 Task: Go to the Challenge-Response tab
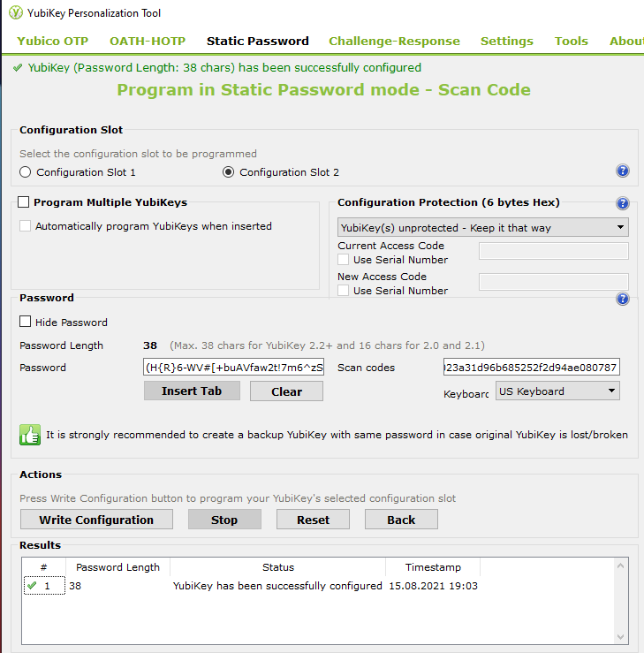394,41
